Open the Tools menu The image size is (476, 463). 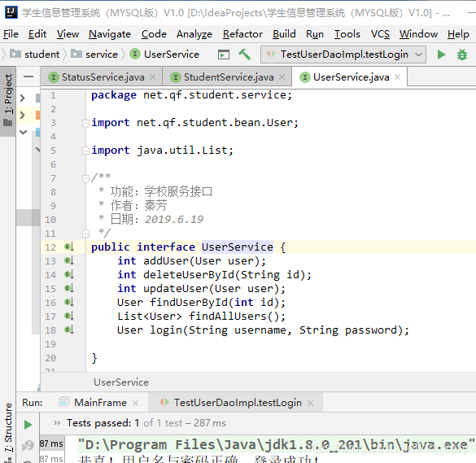(347, 34)
